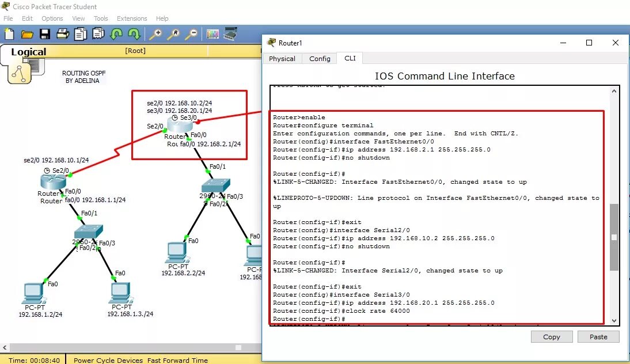Switch to Physical workspace icon behind Logical
This screenshot has height=364, width=630.
pos(36,66)
